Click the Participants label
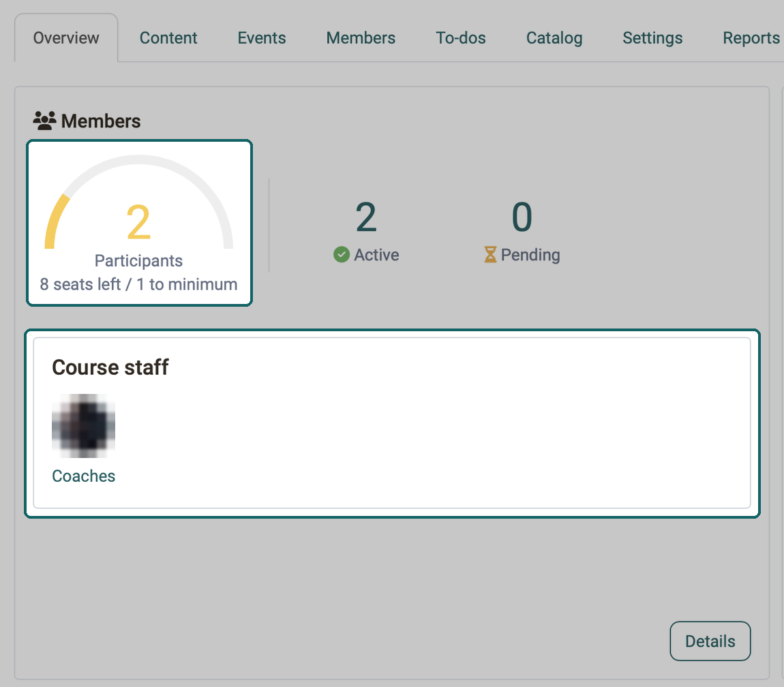The image size is (784, 687). pyautogui.click(x=138, y=261)
